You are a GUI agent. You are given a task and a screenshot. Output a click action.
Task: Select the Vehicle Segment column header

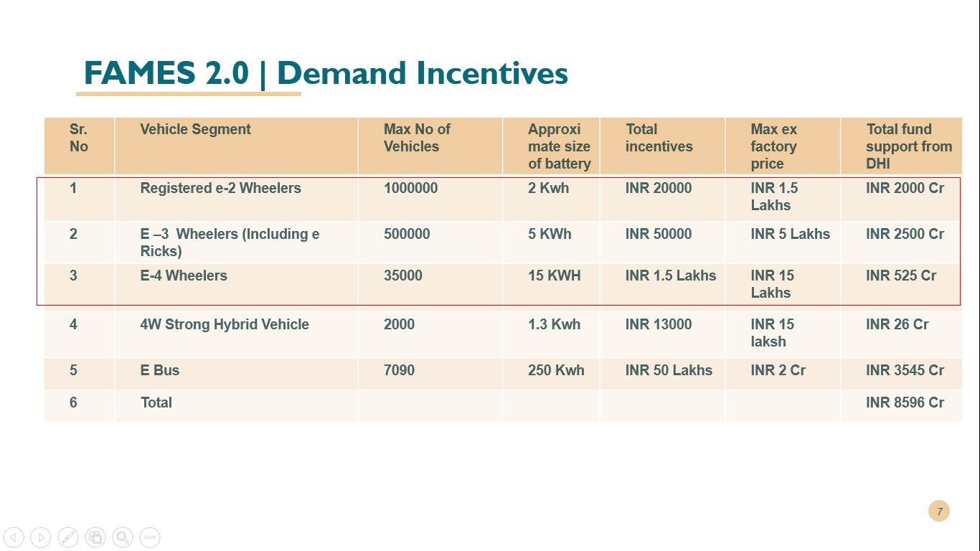coord(195,130)
